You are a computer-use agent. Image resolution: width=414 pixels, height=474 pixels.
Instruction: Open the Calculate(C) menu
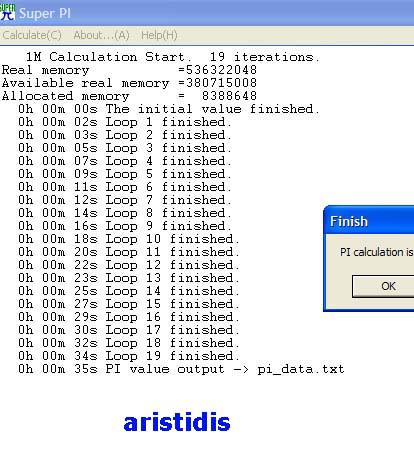32,35
